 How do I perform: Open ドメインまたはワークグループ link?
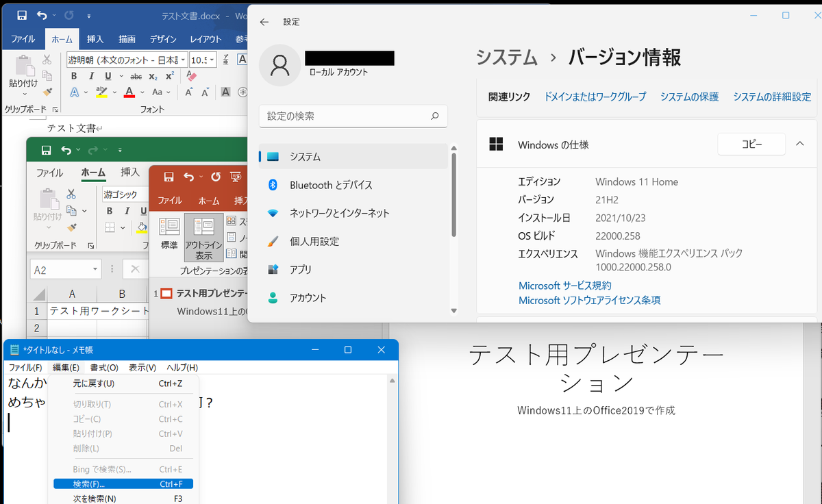click(x=595, y=97)
